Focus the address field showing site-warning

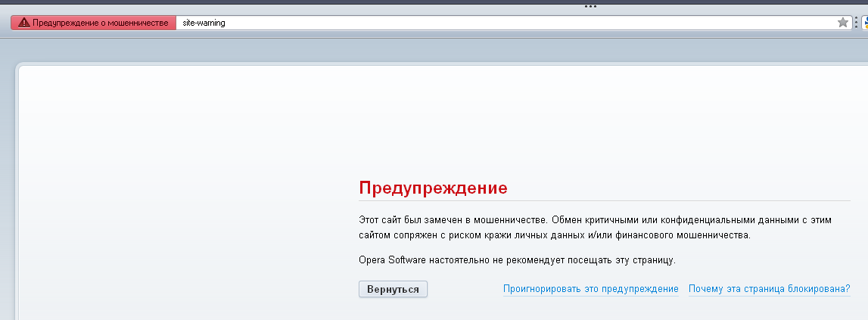[x=506, y=23]
